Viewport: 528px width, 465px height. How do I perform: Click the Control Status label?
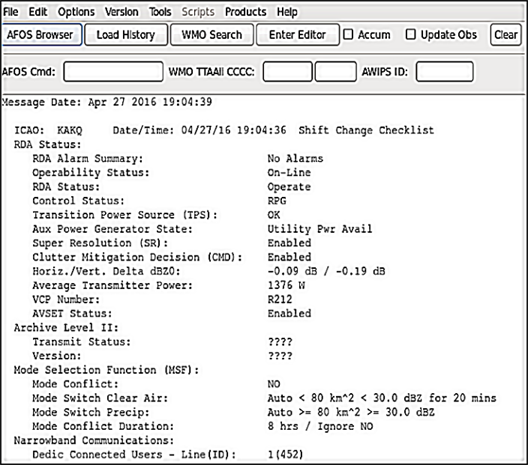78,201
